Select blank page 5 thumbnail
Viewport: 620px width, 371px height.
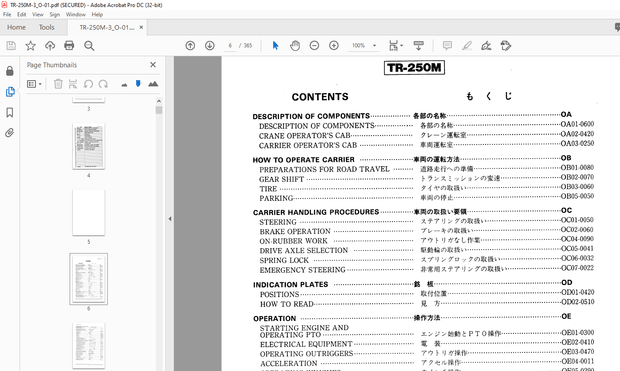[89, 213]
